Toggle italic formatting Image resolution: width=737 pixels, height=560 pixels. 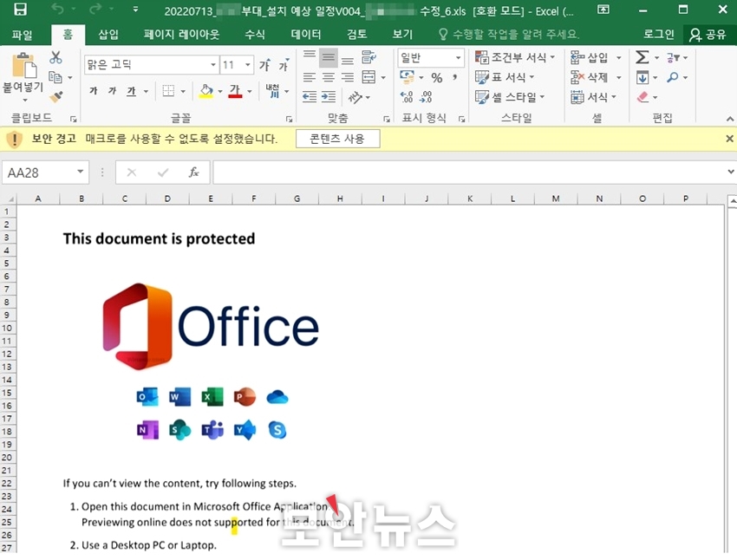click(113, 91)
